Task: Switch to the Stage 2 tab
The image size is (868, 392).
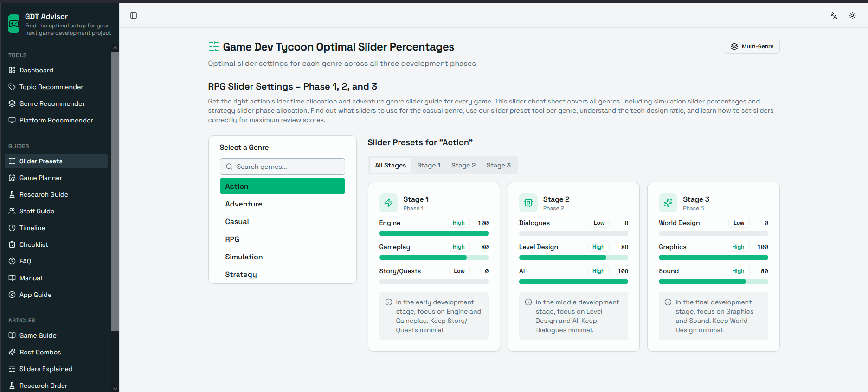Action: point(463,165)
